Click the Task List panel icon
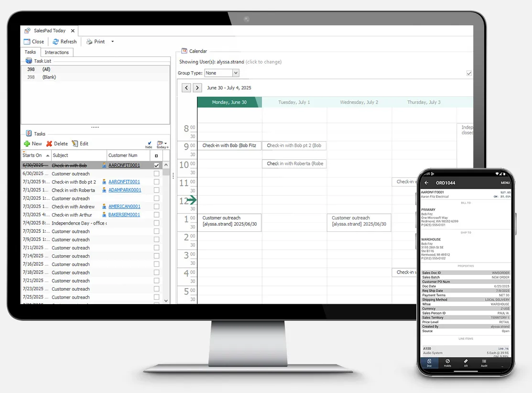The width and height of the screenshot is (532, 393). (x=29, y=61)
